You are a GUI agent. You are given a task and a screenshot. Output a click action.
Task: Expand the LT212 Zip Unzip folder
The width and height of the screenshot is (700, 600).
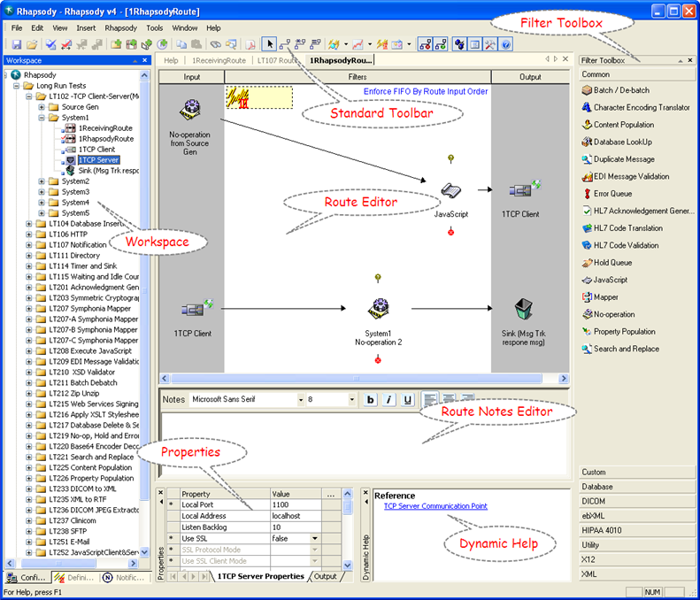(x=29, y=394)
